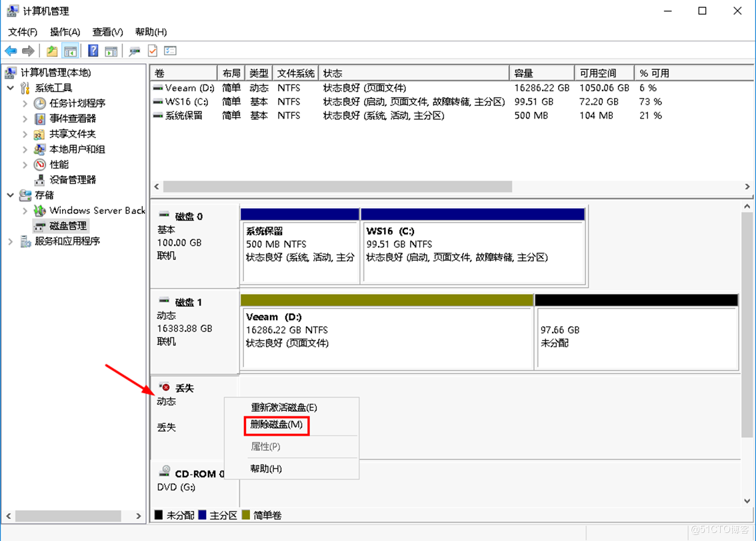Toggle the Show/Hide console tree icon

click(71, 51)
